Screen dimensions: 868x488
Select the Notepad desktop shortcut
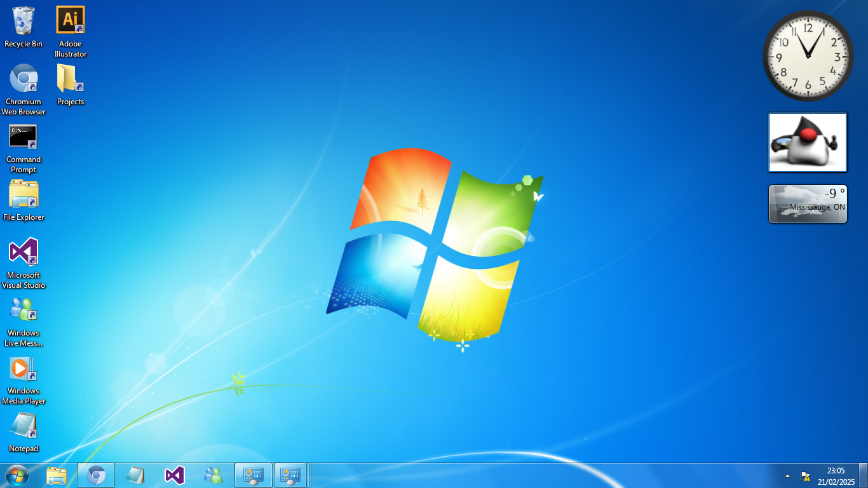tap(24, 432)
